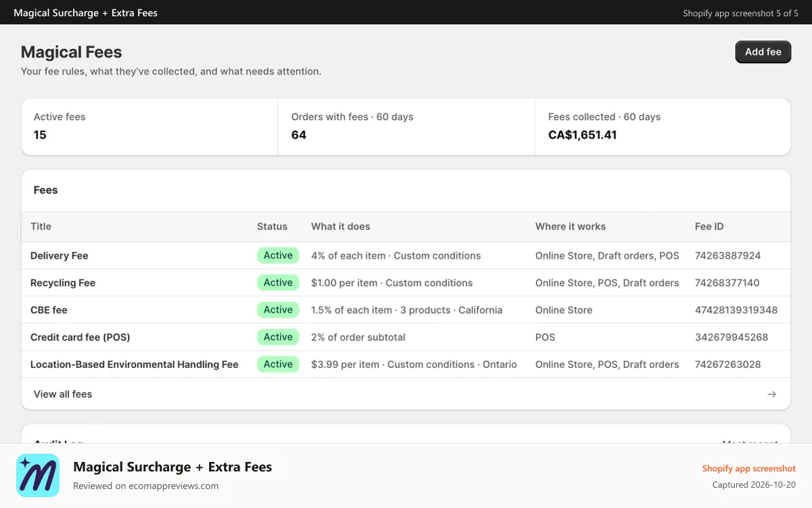Click 'POS' cell in Credit card fee row
The height and width of the screenshot is (508, 812).
click(545, 337)
